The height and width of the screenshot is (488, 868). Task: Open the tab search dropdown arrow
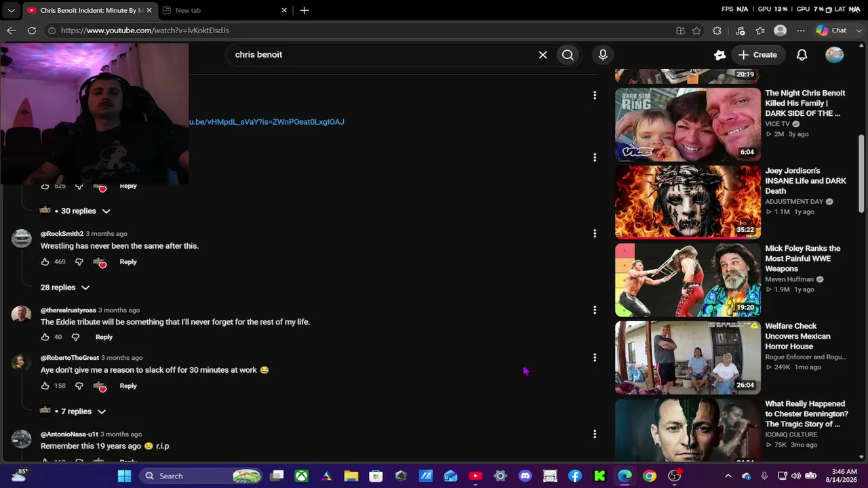pyautogui.click(x=11, y=10)
